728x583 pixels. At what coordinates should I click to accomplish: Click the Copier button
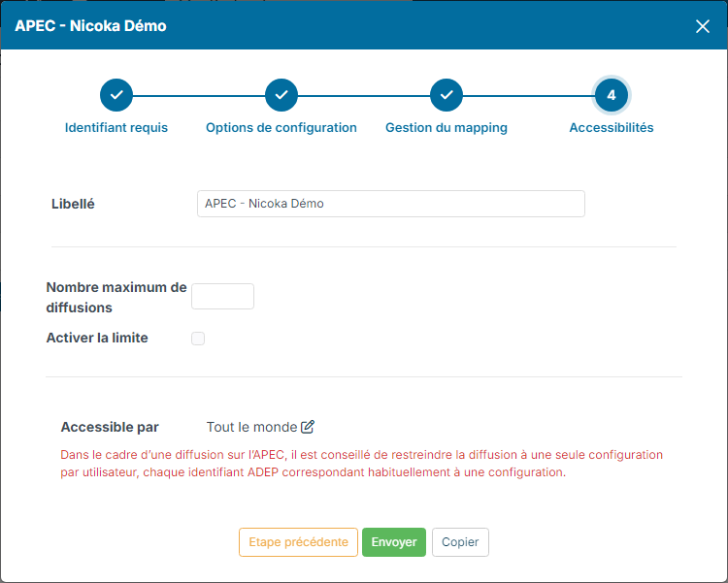[x=460, y=541]
